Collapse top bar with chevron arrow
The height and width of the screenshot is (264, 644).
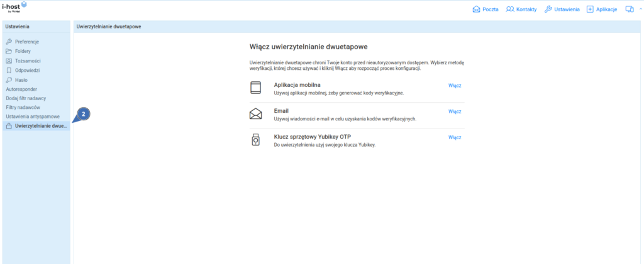tap(640, 9)
